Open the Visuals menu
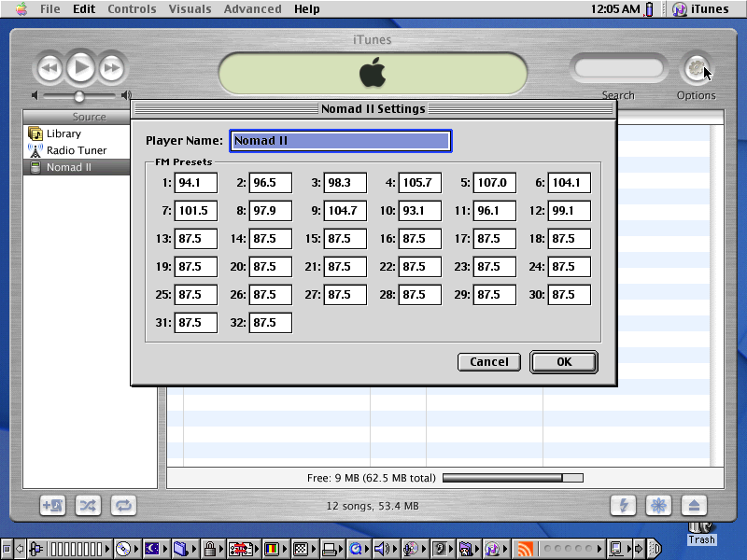The height and width of the screenshot is (560, 747). (190, 8)
